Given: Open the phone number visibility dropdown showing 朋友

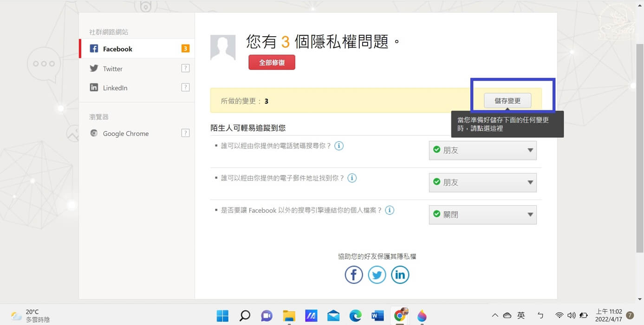Looking at the screenshot, I should (x=482, y=150).
